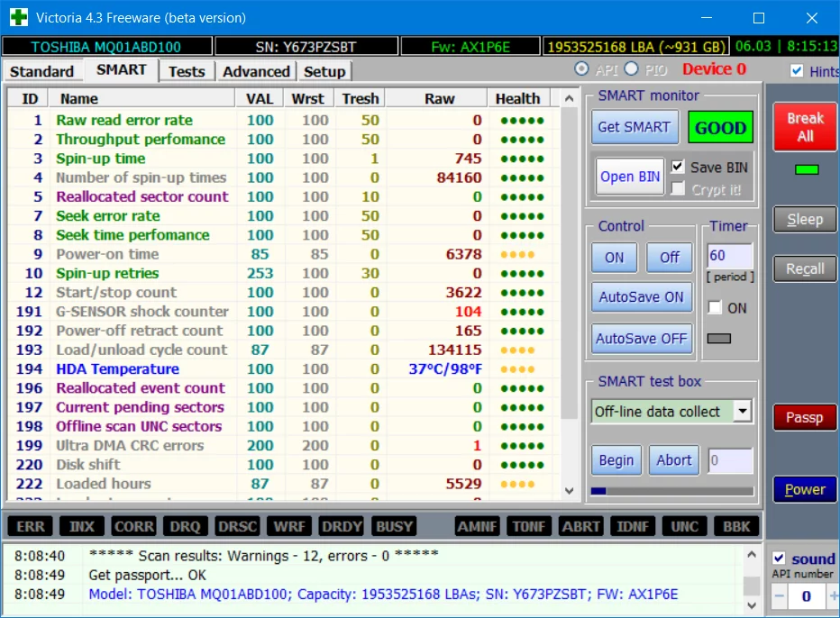Select the API radio button
The image size is (840, 618).
click(x=581, y=69)
